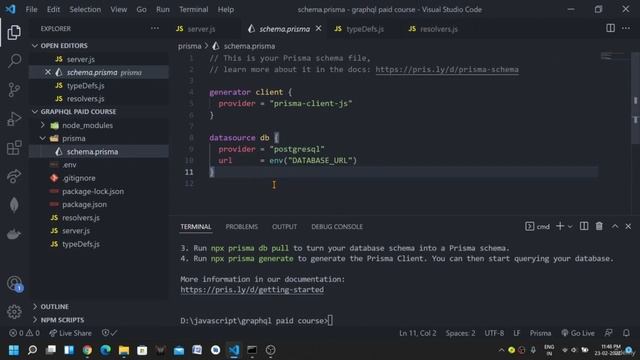Click the terminal command prompt input
Screen dimensions: 640x360
click(331, 321)
